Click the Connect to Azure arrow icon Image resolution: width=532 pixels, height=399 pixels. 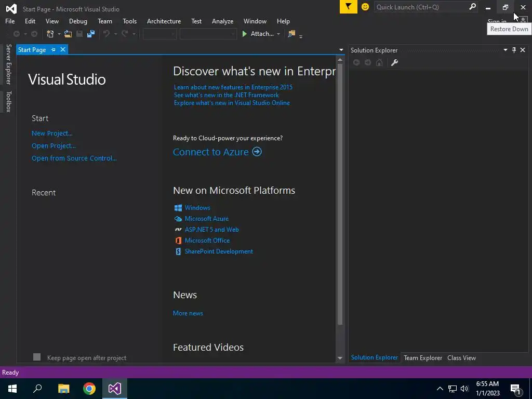257,151
